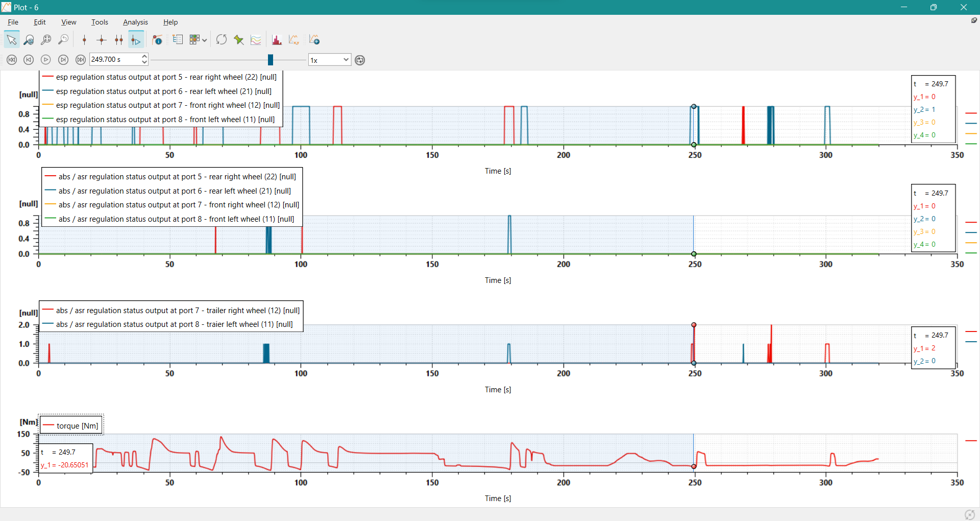
Task: Click the zoom fit-to-window magnifier
Action: tap(46, 40)
